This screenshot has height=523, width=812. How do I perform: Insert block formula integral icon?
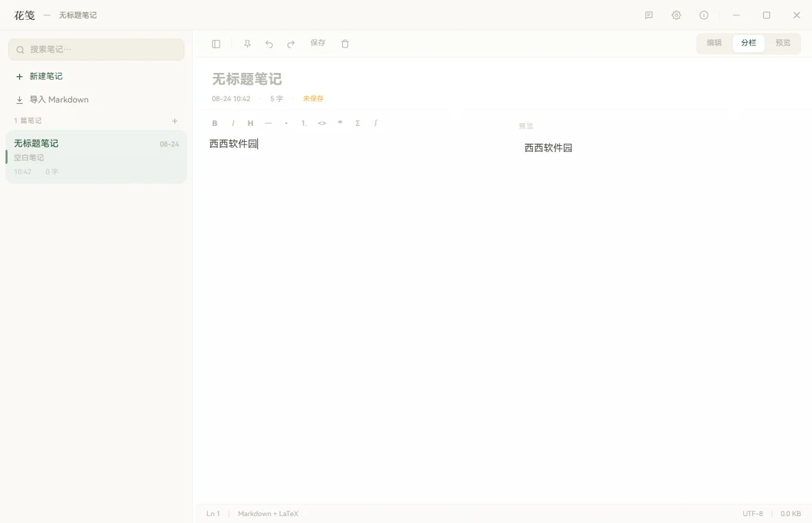click(376, 123)
